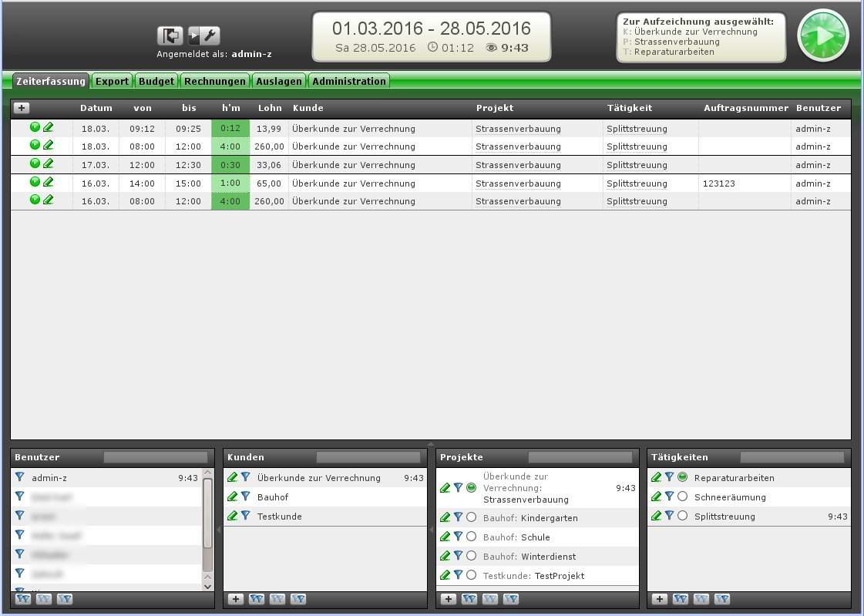The height and width of the screenshot is (616, 864).
Task: Select the Bauhof: Kindergarten project radio button
Action: click(x=471, y=517)
